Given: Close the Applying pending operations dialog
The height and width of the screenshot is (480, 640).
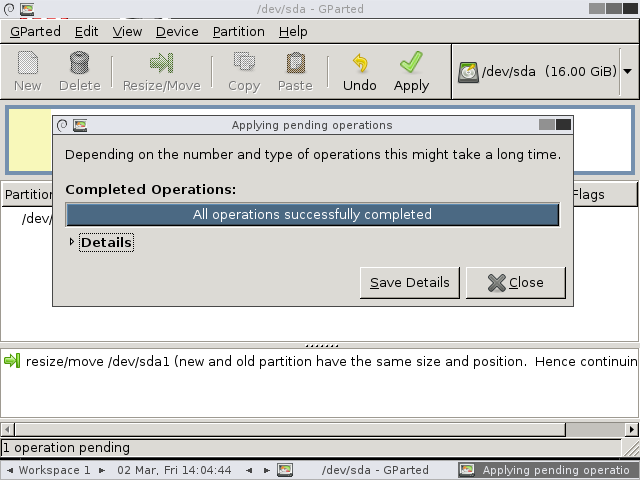Looking at the screenshot, I should (x=516, y=283).
